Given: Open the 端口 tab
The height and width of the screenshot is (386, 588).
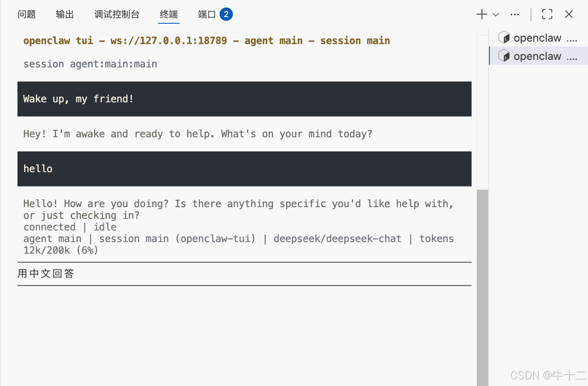Looking at the screenshot, I should click(x=207, y=15).
